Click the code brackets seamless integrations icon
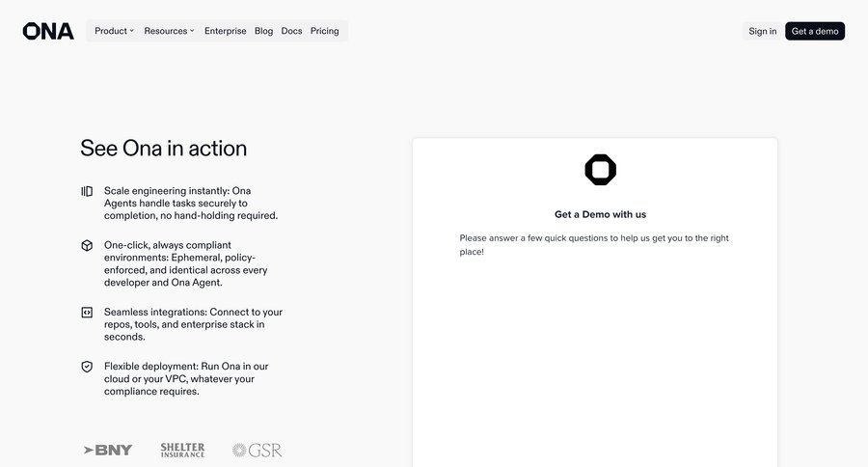The height and width of the screenshot is (467, 868). pos(87,313)
